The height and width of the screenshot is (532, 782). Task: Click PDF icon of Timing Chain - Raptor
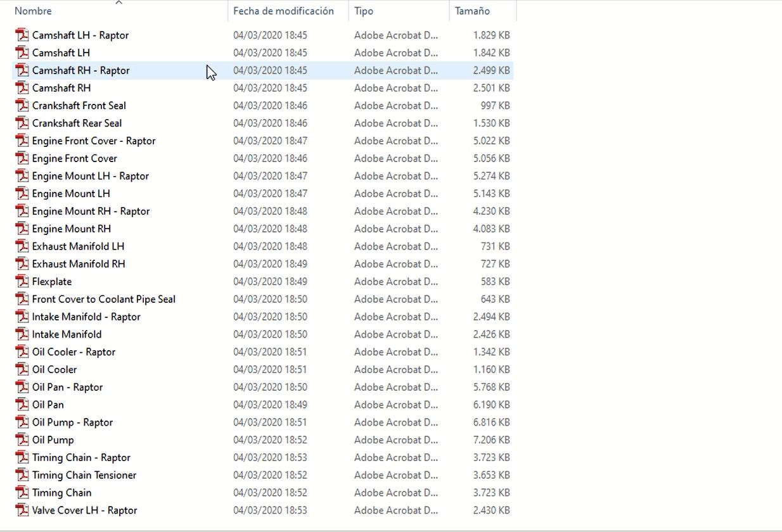[x=22, y=457]
